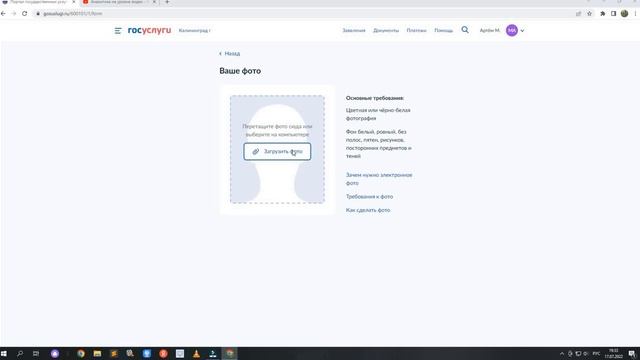Viewport: 640px width, 360px height.
Task: Open a new browser tab
Action: point(167,2)
